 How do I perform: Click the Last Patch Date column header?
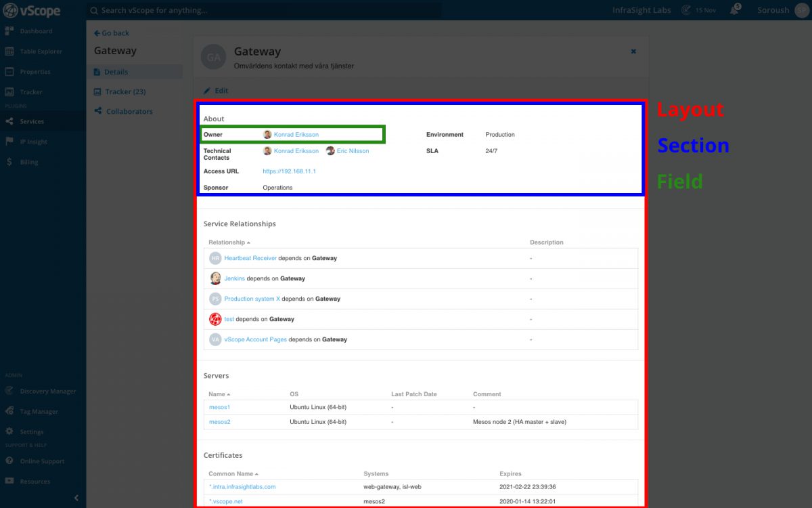click(414, 394)
